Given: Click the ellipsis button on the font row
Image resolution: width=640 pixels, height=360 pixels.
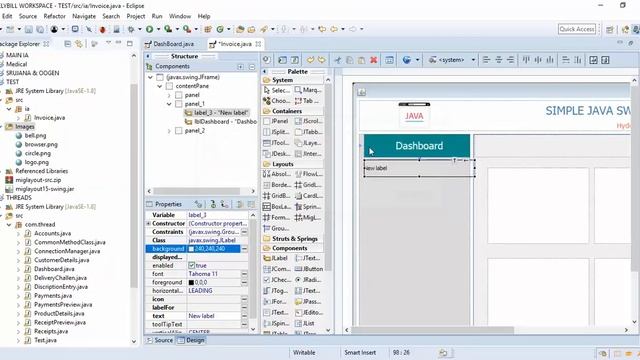Looking at the screenshot, I should point(244,274).
